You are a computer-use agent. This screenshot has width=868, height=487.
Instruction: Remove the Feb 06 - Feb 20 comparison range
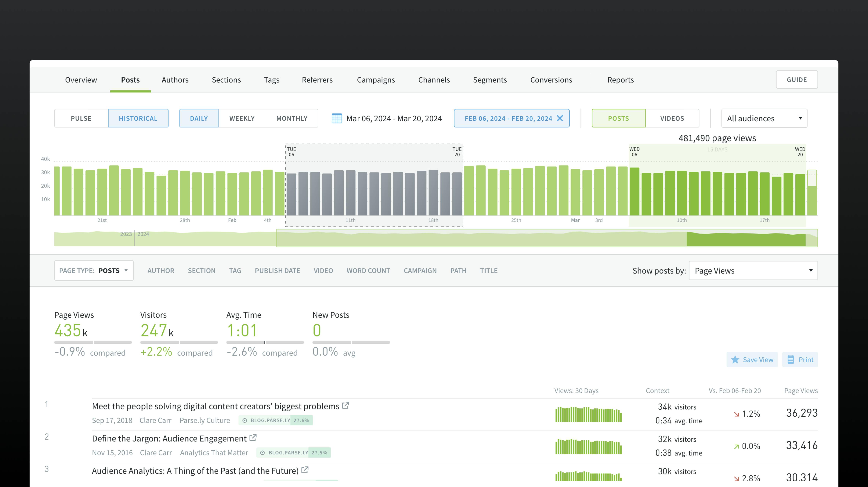pyautogui.click(x=560, y=118)
